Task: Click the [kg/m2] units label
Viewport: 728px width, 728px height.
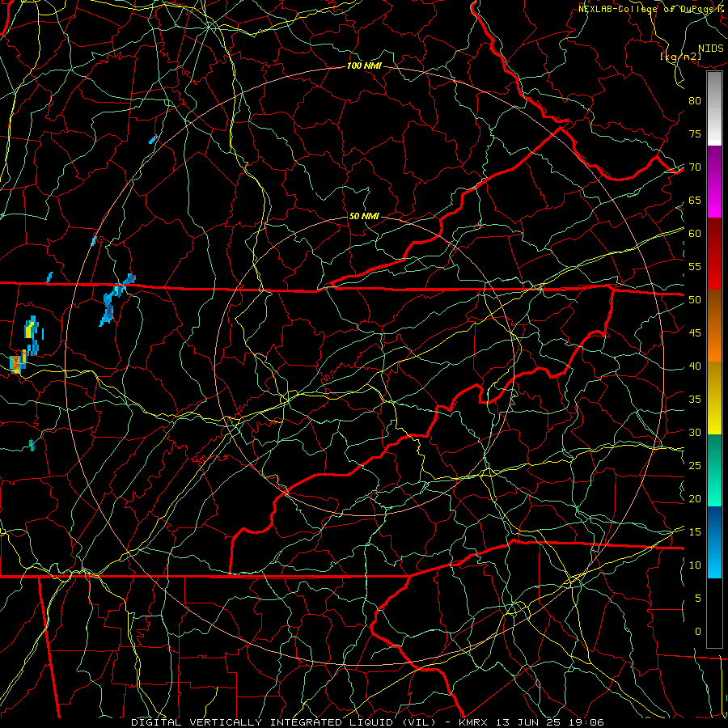Action: pos(680,57)
